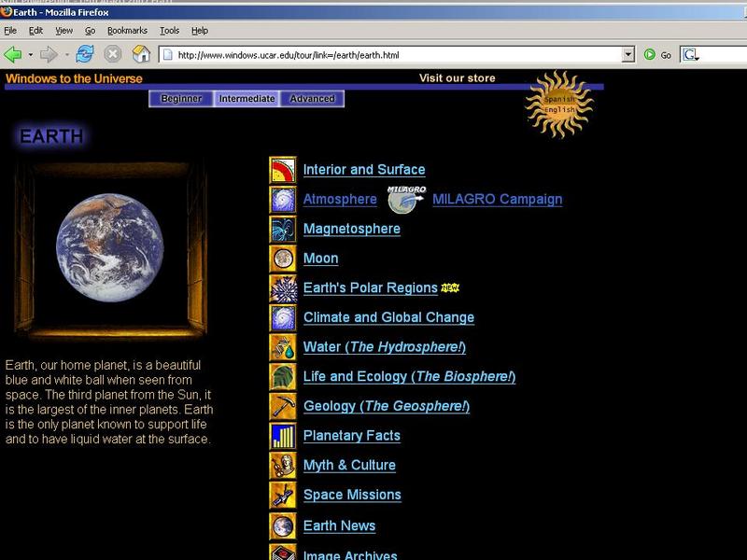This screenshot has height=560, width=747.
Task: Click the Moon icon
Action: 283,259
